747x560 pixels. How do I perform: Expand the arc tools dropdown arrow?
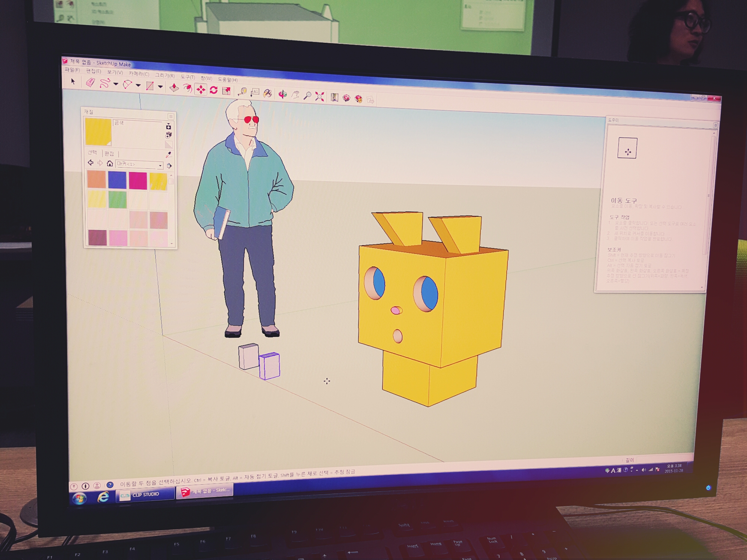point(138,85)
